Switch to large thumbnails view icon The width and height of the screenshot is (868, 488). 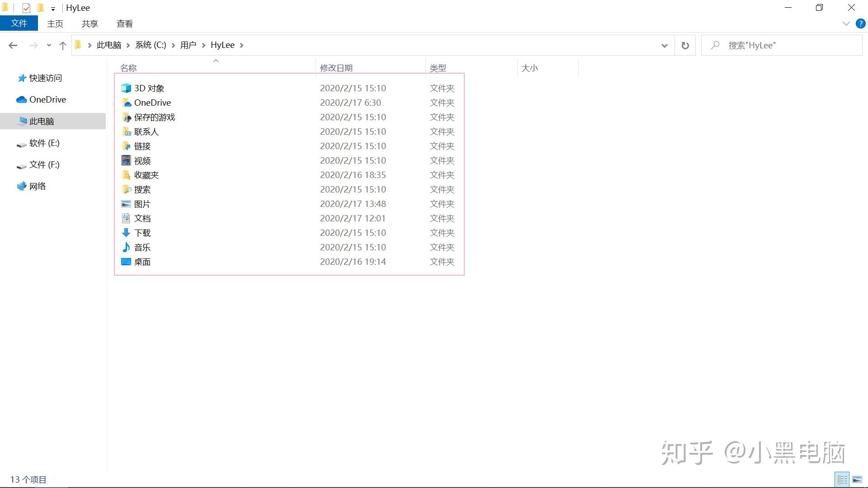(x=857, y=479)
